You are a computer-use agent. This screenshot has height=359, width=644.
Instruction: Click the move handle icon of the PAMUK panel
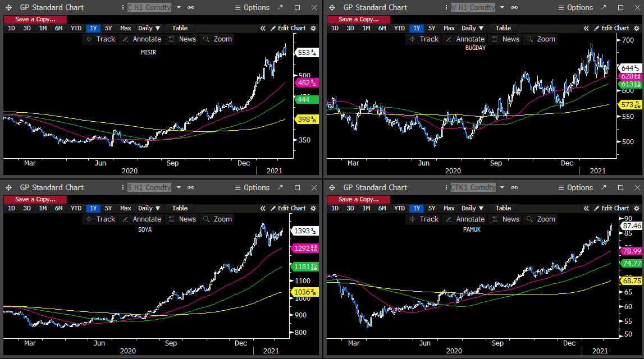(x=332, y=187)
